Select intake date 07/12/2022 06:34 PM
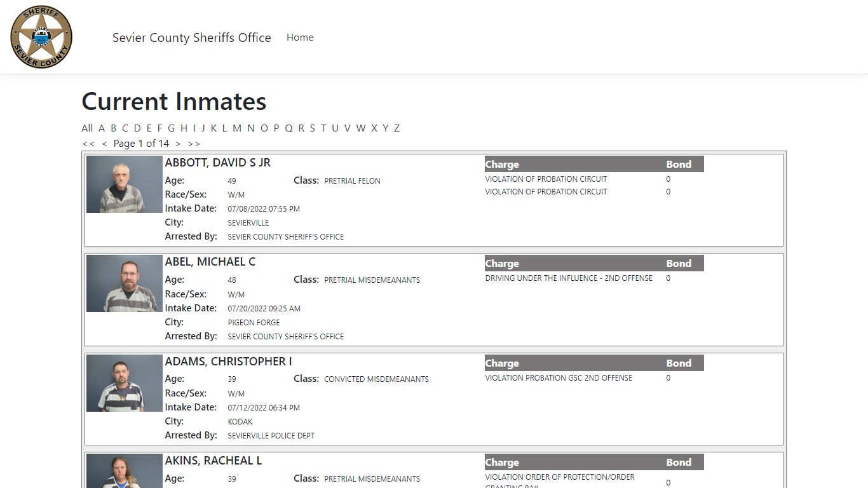 264,408
